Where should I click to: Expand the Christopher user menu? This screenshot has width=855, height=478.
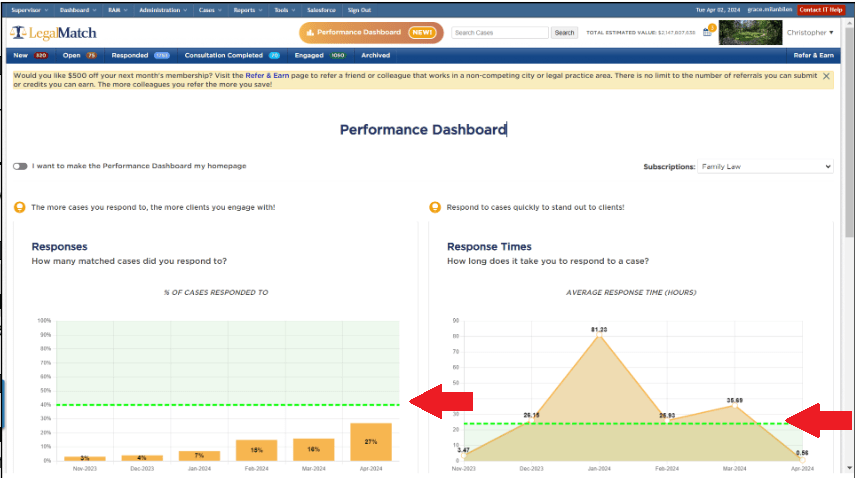click(x=810, y=33)
